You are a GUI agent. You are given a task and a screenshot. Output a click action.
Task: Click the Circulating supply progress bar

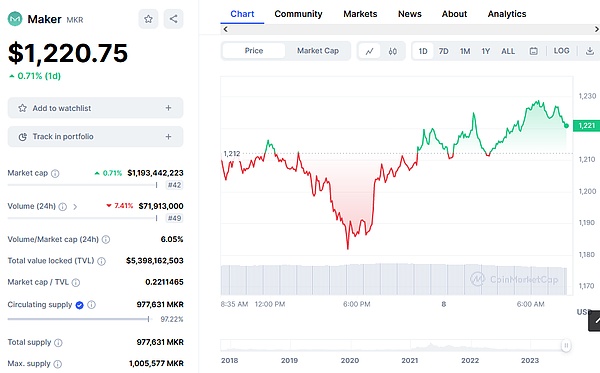(80, 319)
